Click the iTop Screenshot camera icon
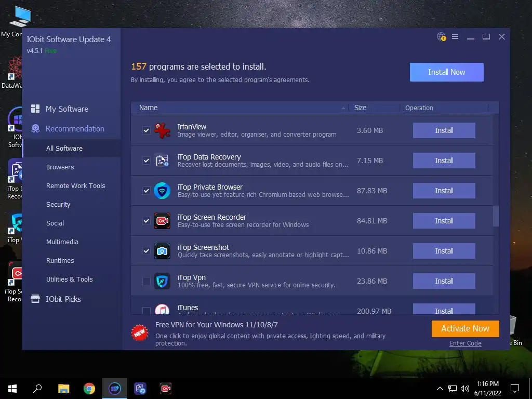The image size is (532, 399). (162, 251)
